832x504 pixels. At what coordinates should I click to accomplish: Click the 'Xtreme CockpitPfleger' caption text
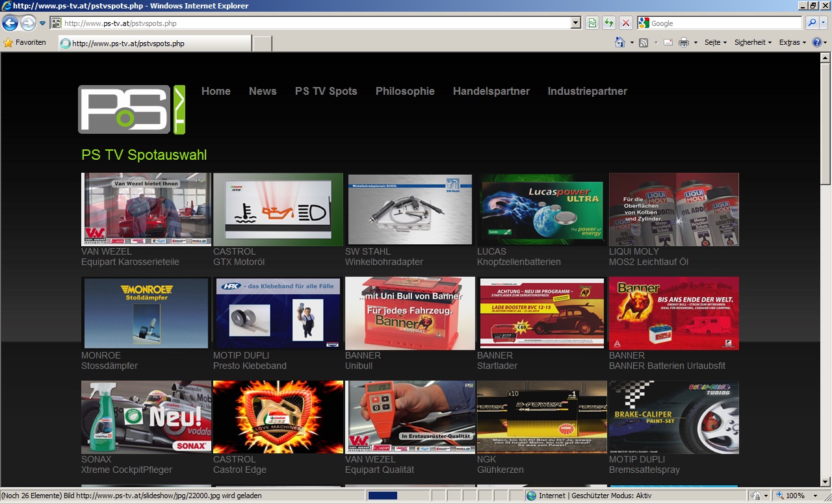pos(127,470)
